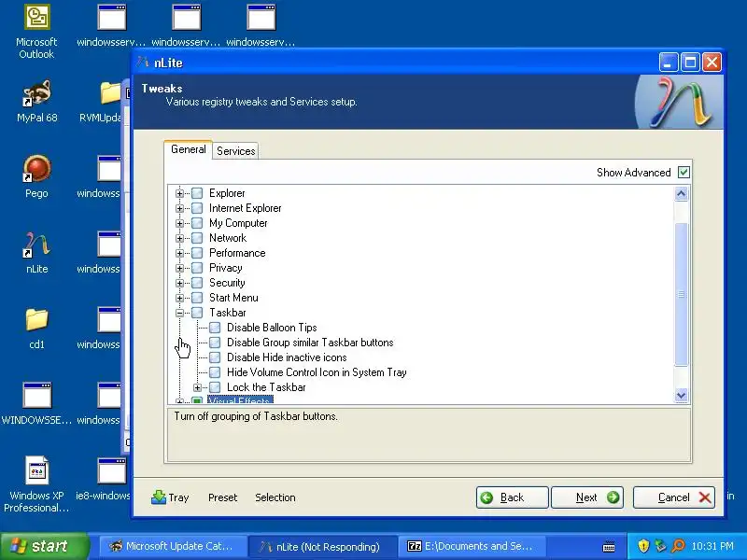Click the nLite logo in the header banner
Image resolution: width=747 pixels, height=560 pixels.
tap(681, 103)
